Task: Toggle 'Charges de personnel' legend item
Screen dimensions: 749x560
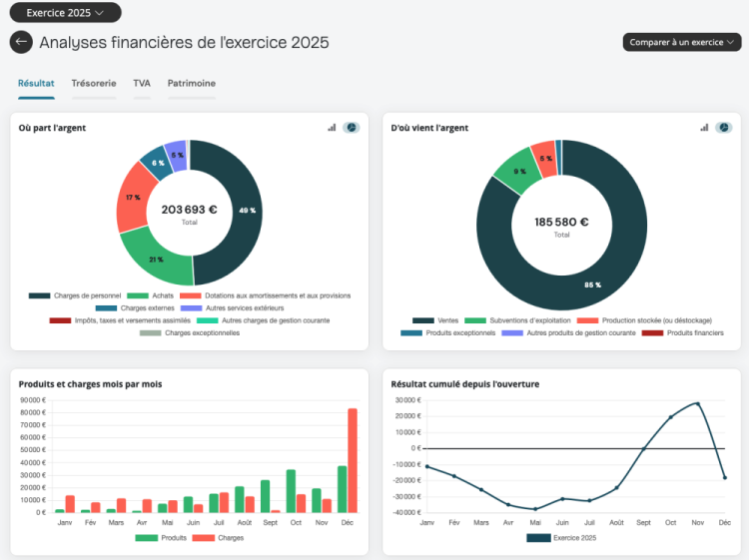Action: point(75,295)
